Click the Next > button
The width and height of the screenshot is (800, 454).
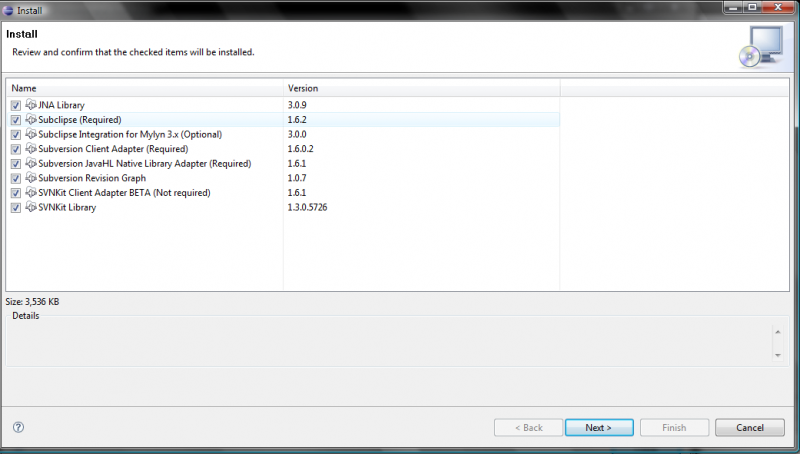pyautogui.click(x=599, y=427)
